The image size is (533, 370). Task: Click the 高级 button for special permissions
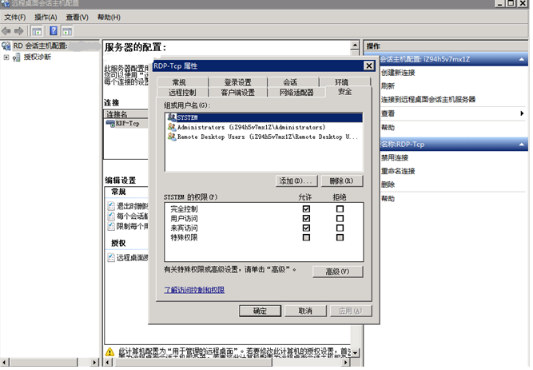pyautogui.click(x=338, y=271)
